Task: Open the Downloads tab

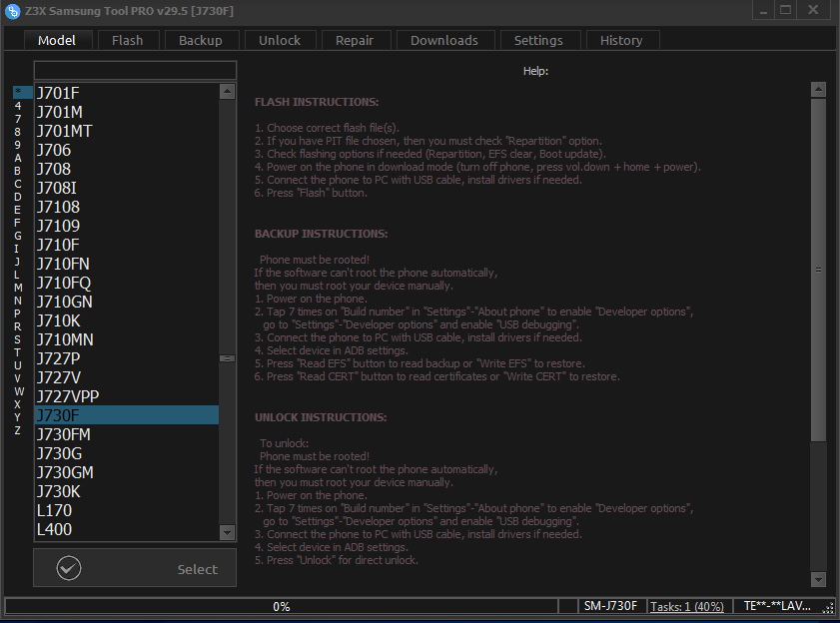Action: (x=444, y=40)
